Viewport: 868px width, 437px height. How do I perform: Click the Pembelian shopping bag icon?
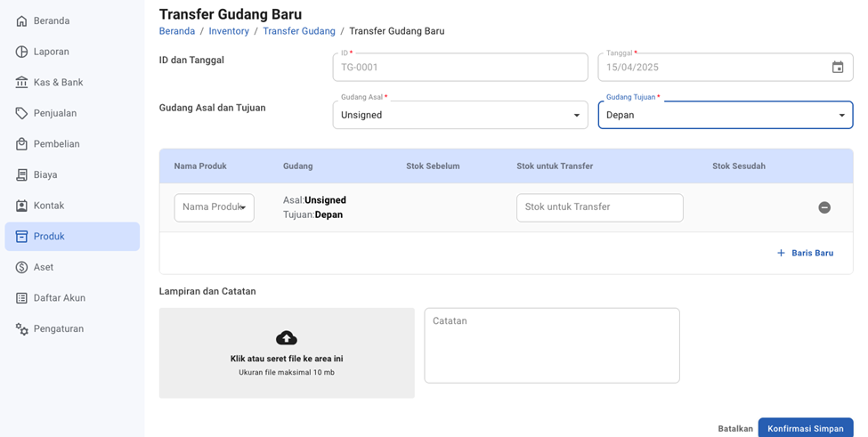tap(21, 144)
